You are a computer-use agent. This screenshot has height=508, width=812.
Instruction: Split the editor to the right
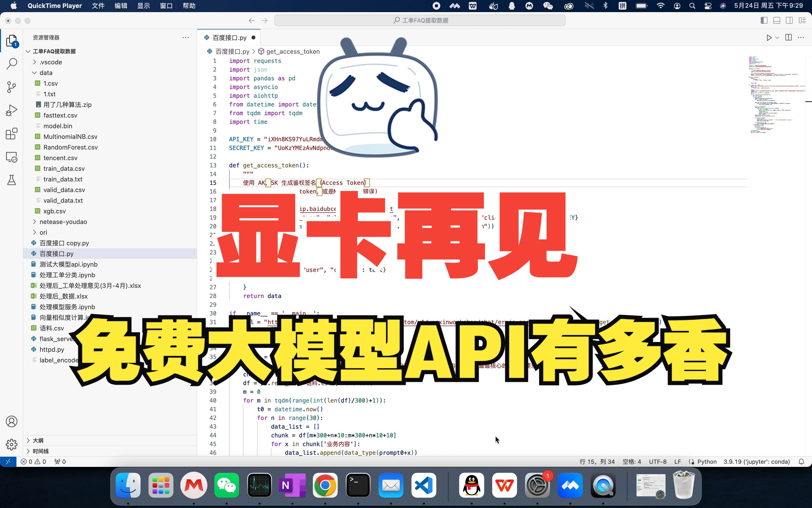789,38
